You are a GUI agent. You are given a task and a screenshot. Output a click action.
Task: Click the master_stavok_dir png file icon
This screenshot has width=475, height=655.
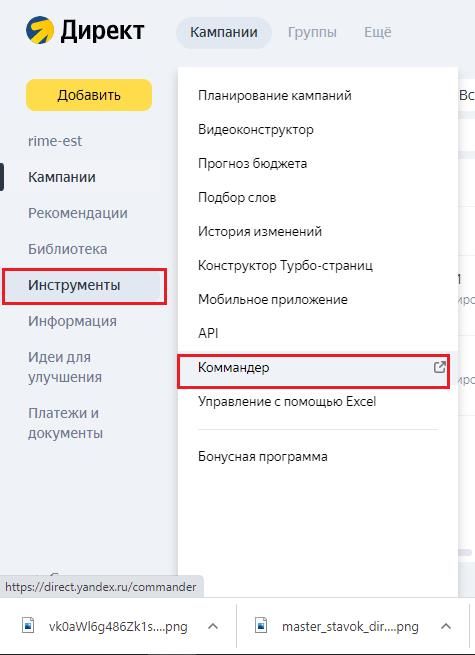(261, 626)
